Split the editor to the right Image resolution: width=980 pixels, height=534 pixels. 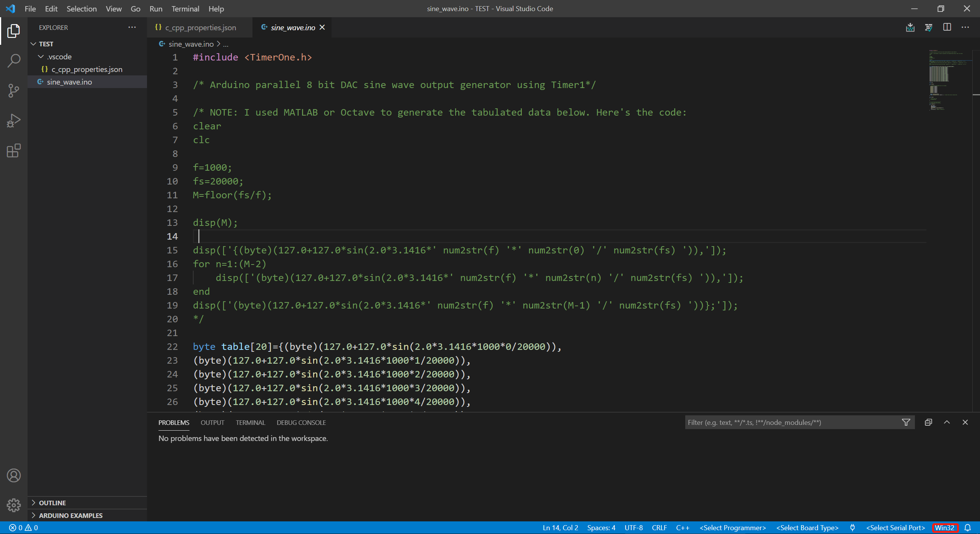pyautogui.click(x=947, y=28)
